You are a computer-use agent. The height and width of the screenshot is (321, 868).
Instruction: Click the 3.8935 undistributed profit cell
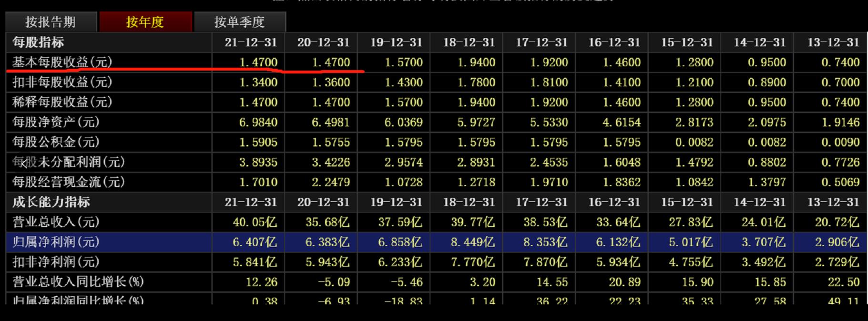point(258,163)
